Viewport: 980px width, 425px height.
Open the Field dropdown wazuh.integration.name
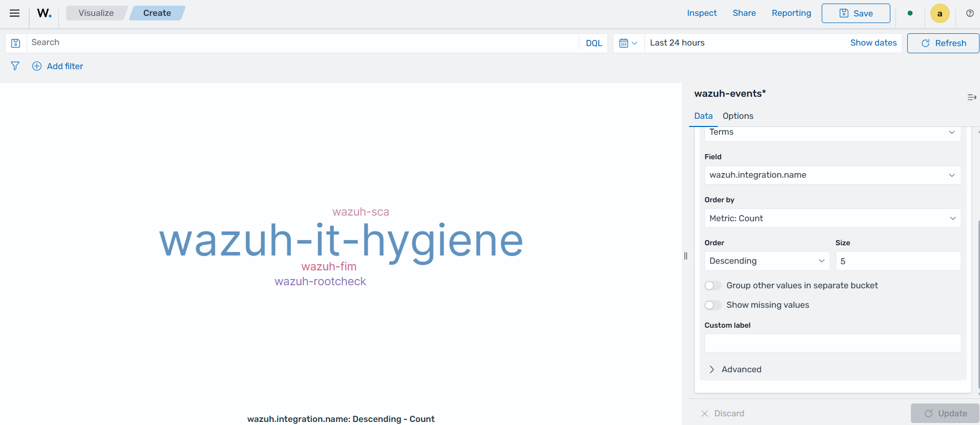(x=832, y=175)
